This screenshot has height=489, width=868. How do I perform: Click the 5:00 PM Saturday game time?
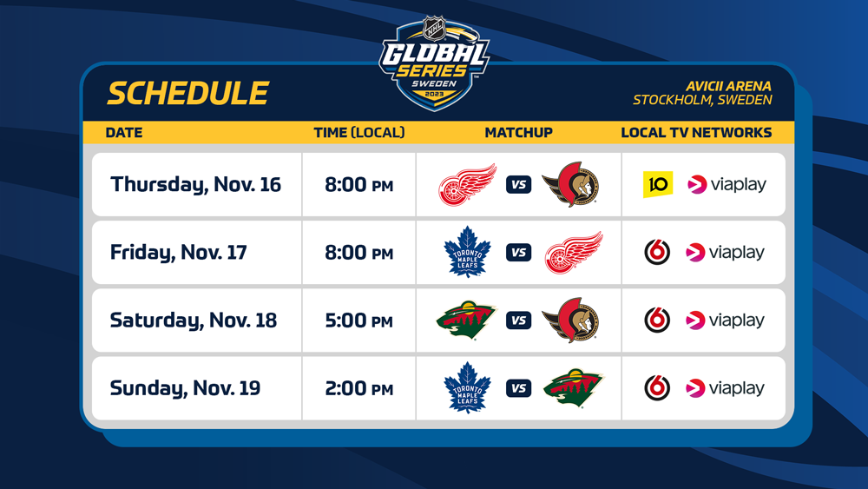point(358,320)
